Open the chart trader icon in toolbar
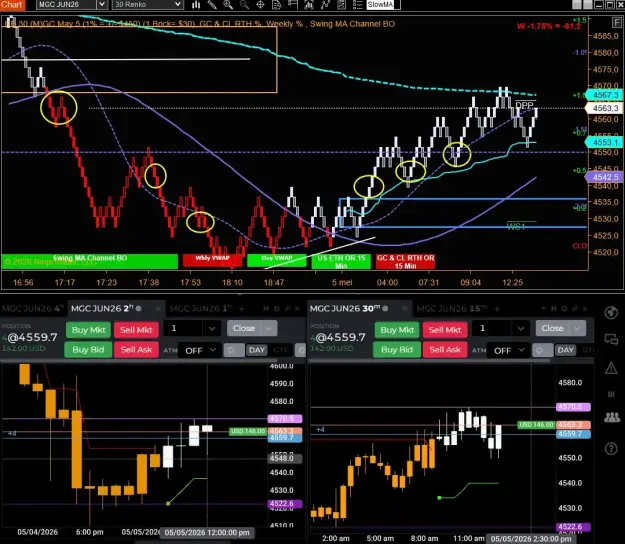The width and height of the screenshot is (625, 544). [x=293, y=5]
